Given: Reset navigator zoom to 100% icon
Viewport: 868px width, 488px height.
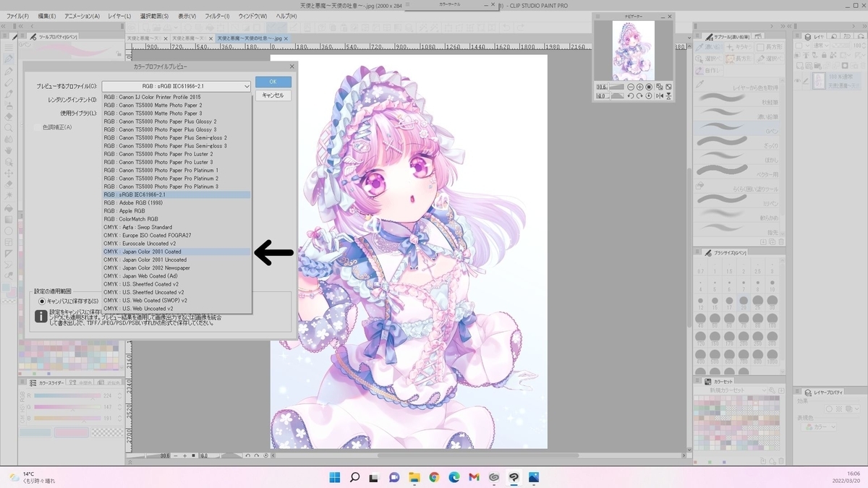Looking at the screenshot, I should pyautogui.click(x=649, y=87).
